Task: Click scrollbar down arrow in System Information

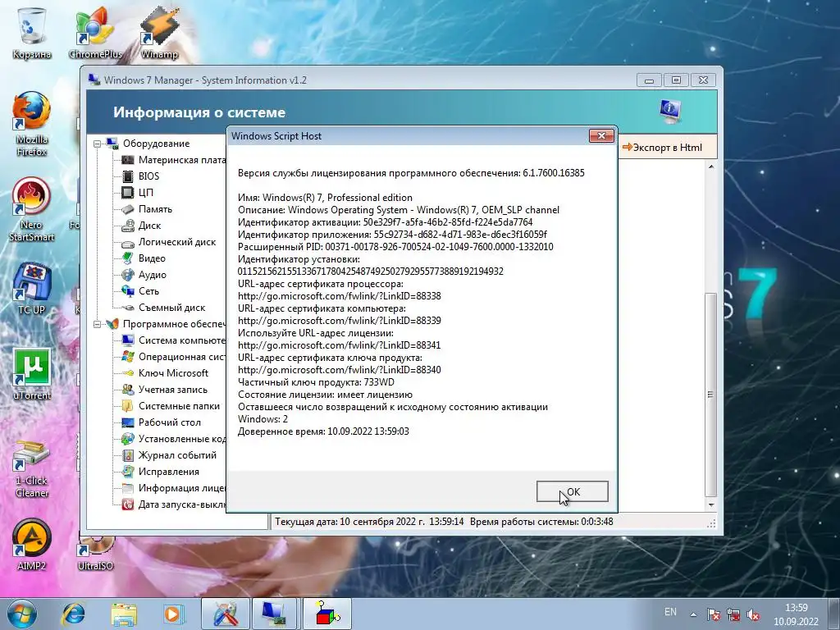Action: point(711,504)
